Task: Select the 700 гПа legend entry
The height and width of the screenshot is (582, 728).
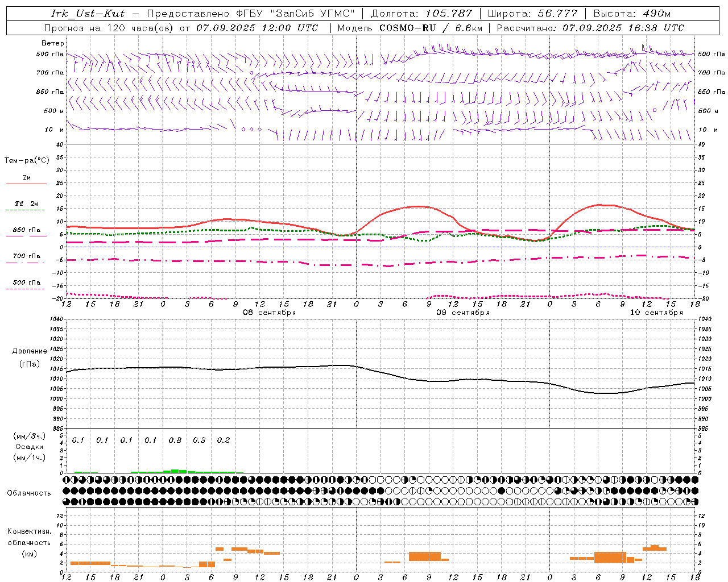Action: [26, 256]
